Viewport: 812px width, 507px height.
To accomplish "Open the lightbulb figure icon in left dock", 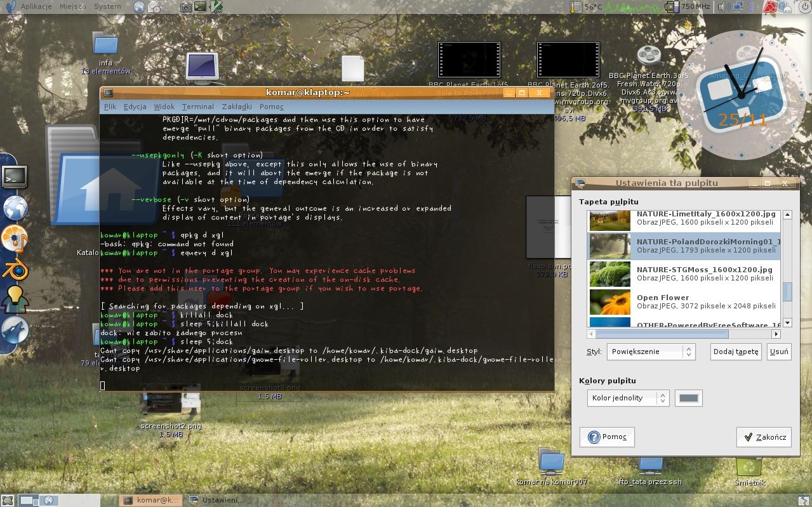I will [15, 300].
